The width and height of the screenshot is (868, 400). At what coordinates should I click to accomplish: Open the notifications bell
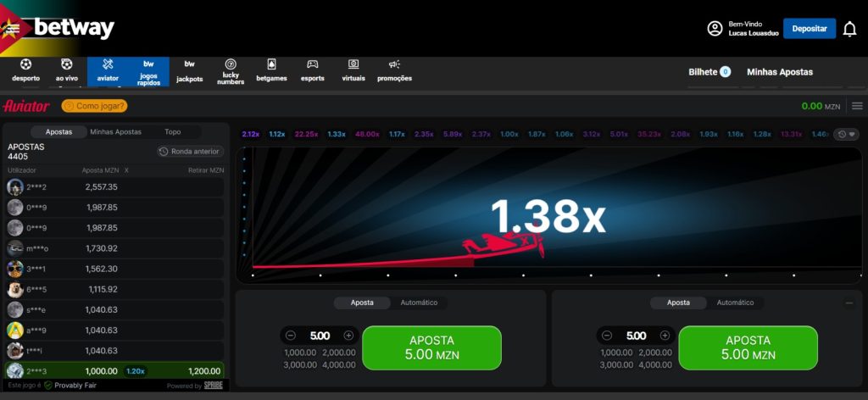click(x=849, y=29)
